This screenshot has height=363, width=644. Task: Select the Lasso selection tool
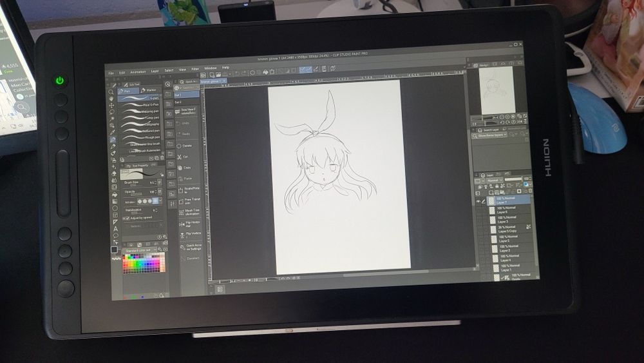[x=111, y=112]
